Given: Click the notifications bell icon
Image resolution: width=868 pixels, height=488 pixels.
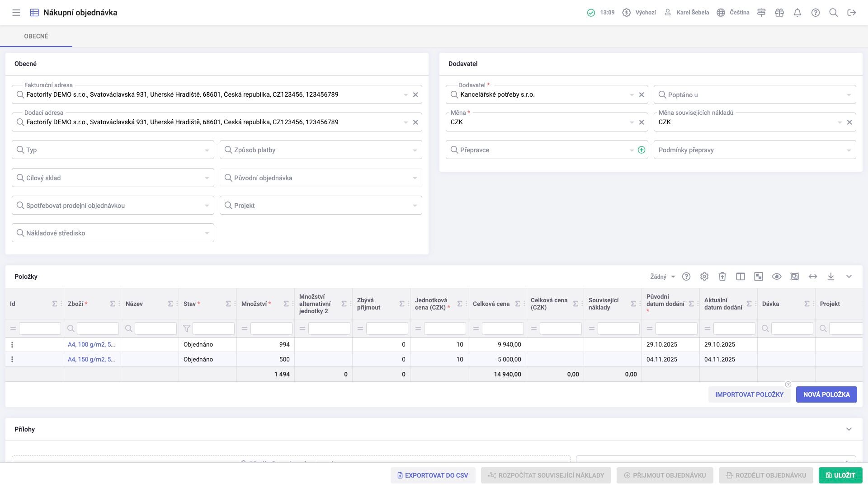Looking at the screenshot, I should pos(797,13).
